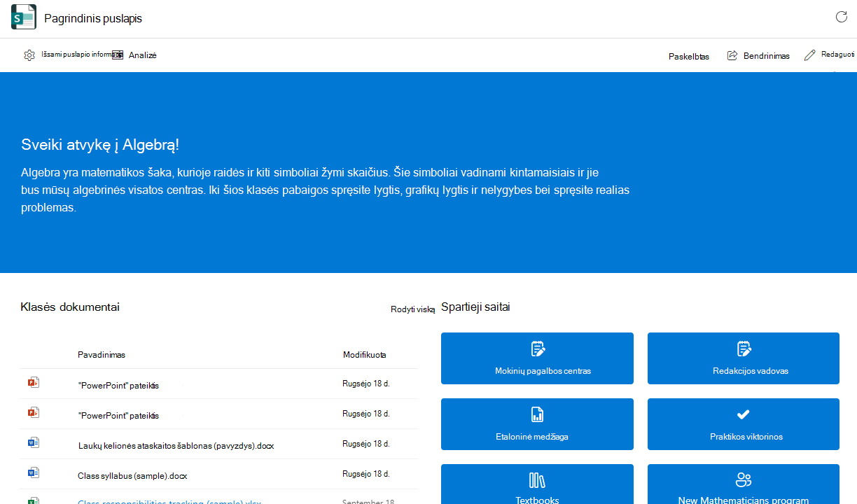Screen dimensions: 857x504
Task: Click the Pagrindinis puslapis title
Action: pos(93,18)
